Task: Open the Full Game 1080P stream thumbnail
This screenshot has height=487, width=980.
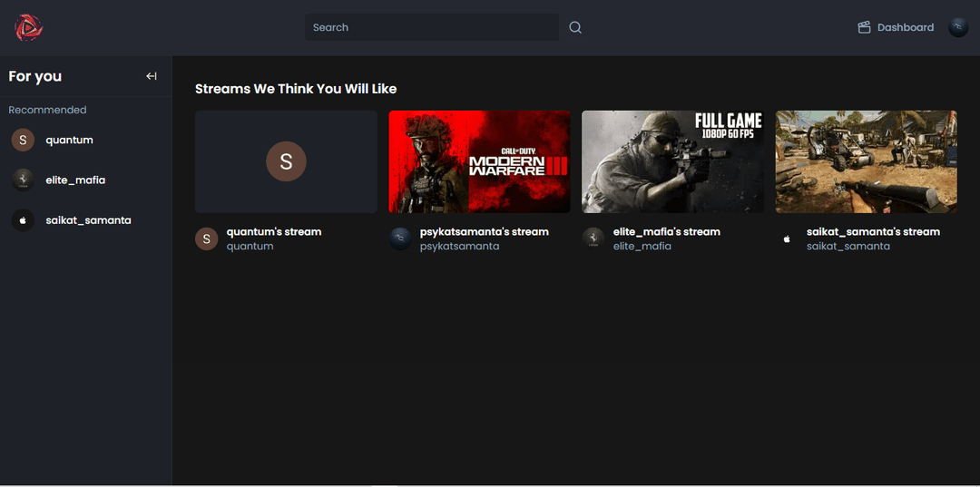Action: 672,161
